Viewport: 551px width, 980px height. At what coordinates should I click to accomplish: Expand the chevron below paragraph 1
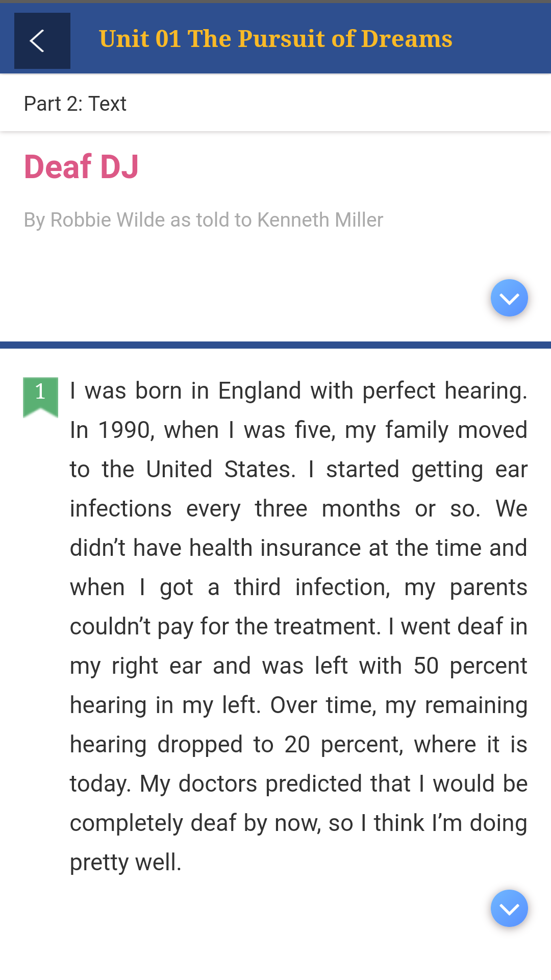(x=509, y=909)
